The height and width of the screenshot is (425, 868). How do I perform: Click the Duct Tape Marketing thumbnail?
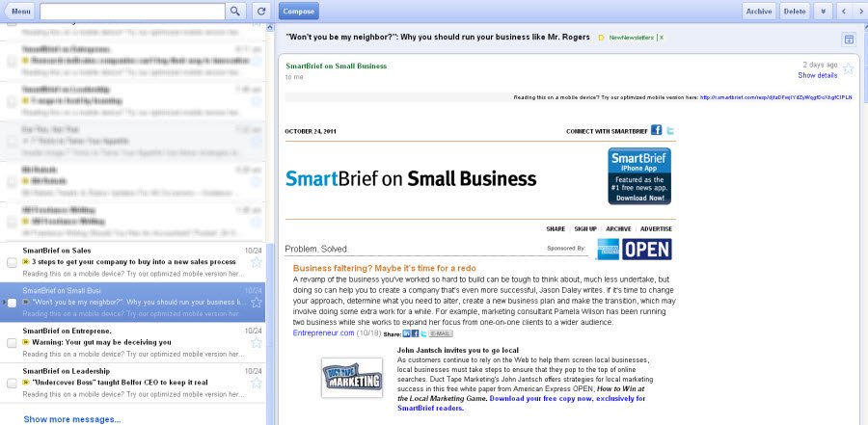coord(352,378)
